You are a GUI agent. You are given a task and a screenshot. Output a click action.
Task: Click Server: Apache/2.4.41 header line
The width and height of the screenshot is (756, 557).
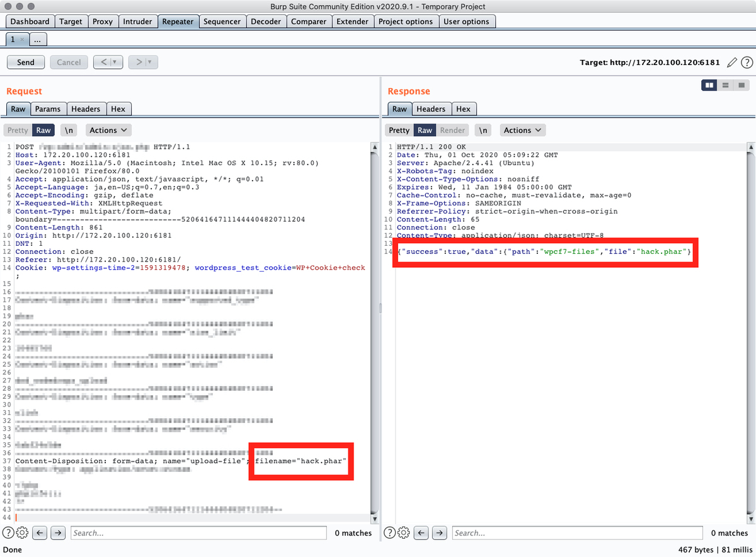[466, 163]
